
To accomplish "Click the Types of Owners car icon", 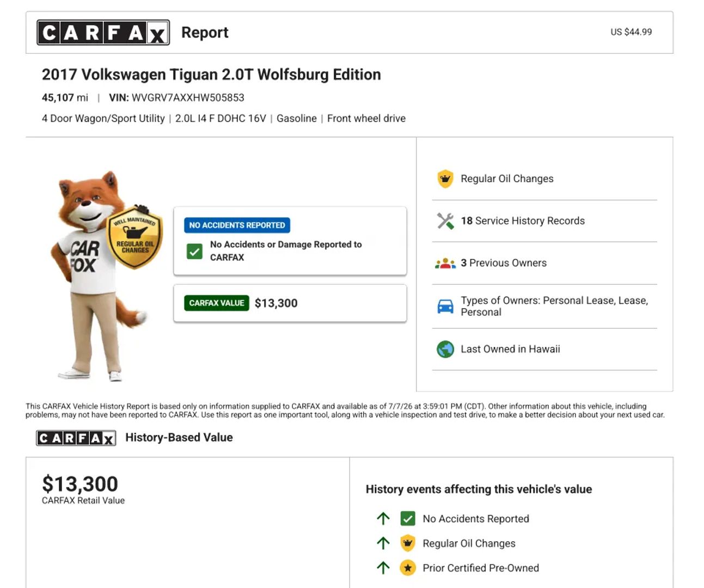I will point(445,307).
